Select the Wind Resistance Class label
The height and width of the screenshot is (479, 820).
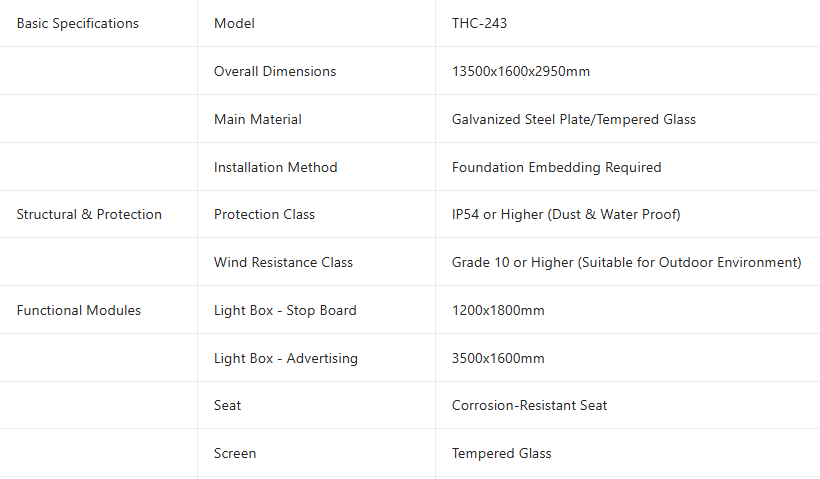click(x=283, y=262)
